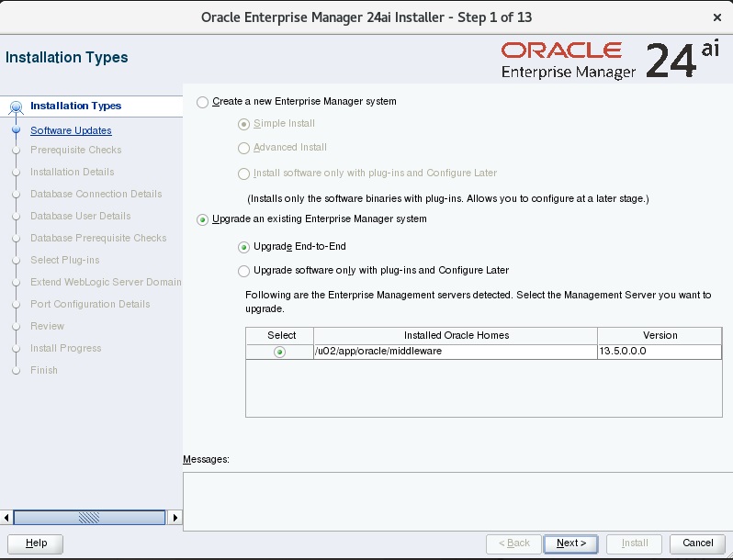Click the Select column header
This screenshot has width=733, height=560.
(x=280, y=336)
